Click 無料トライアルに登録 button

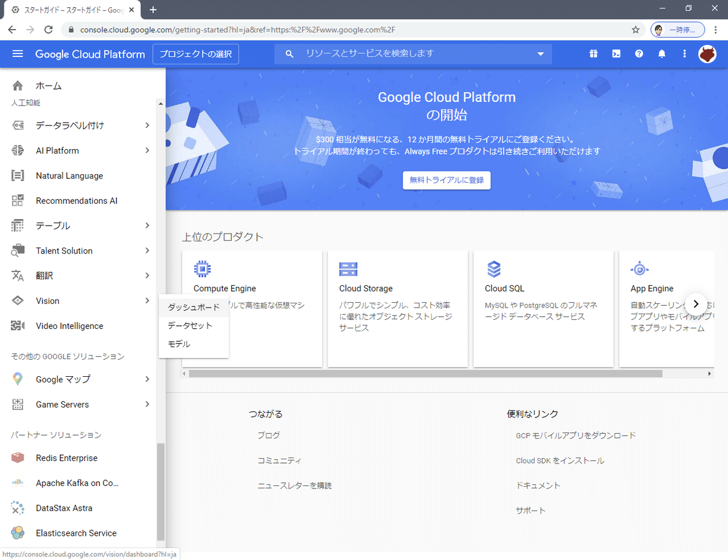tap(447, 180)
